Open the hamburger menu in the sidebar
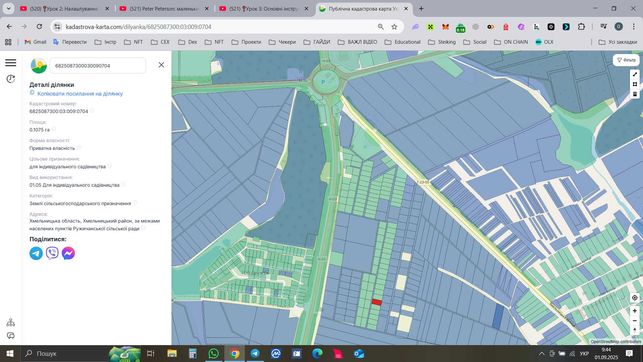Viewport: 643px width, 362px height. 11,62
